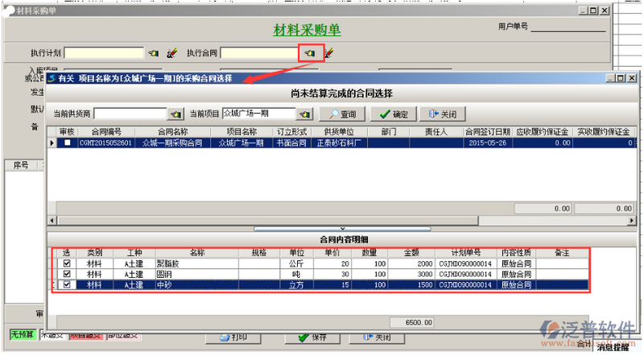Open the 当前项目 lookup icon
Screen dimensions: 644x356
click(304, 114)
